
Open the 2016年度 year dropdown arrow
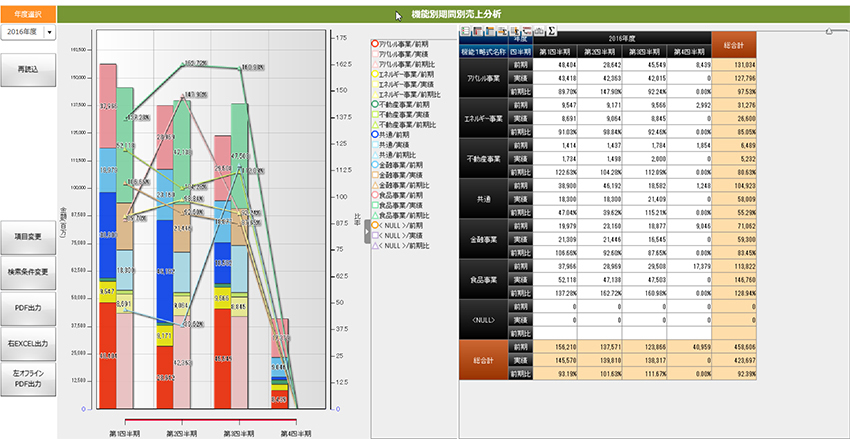(x=50, y=32)
